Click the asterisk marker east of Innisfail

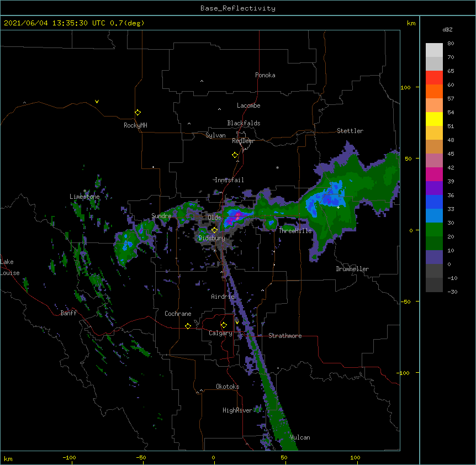(277, 168)
